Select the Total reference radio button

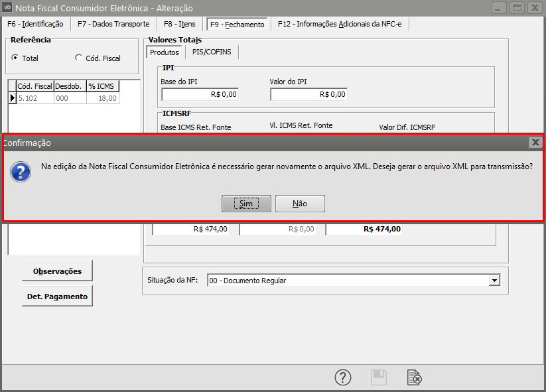point(15,58)
